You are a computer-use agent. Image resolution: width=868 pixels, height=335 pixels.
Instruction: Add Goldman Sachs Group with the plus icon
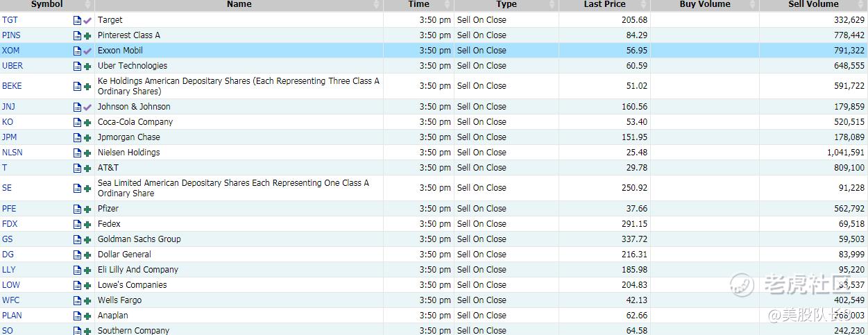click(87, 239)
